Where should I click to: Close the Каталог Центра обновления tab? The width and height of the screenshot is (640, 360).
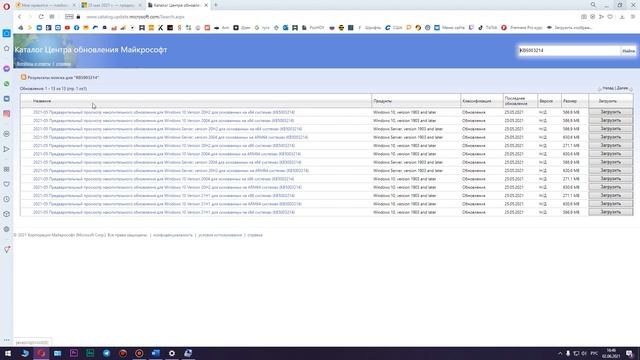click(x=206, y=5)
